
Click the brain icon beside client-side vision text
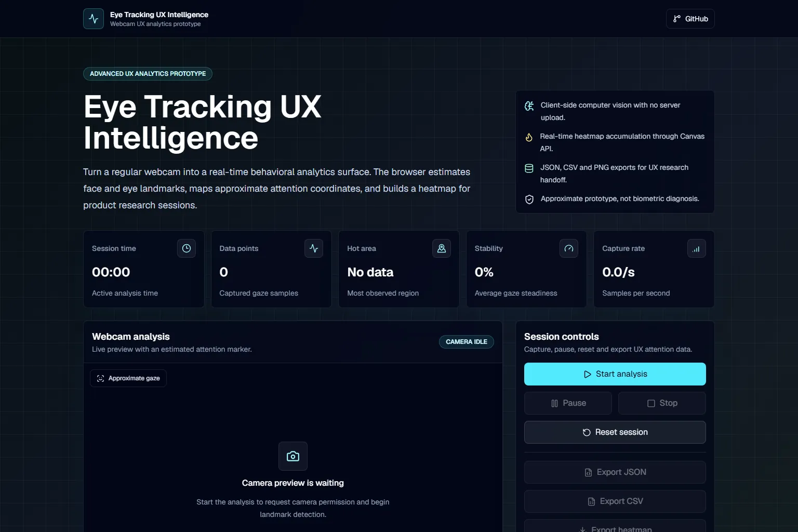click(x=529, y=106)
